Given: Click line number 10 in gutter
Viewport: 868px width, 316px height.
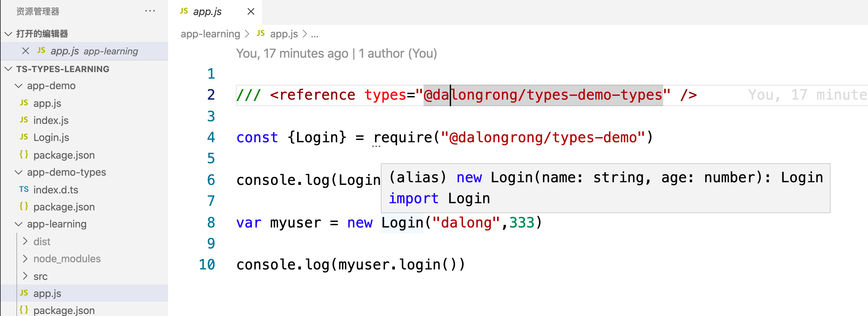Looking at the screenshot, I should pyautogui.click(x=207, y=265).
